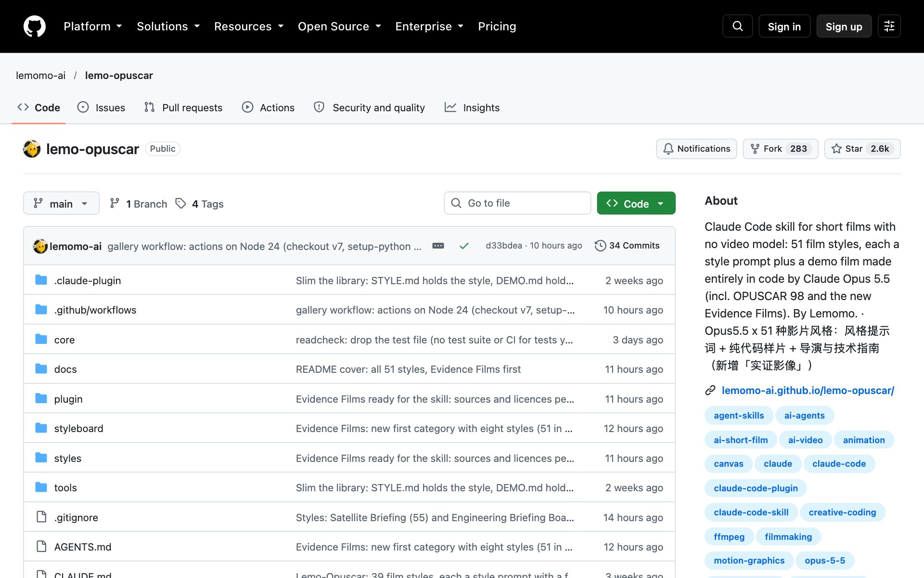The height and width of the screenshot is (578, 924).
Task: Click the Go to file field
Action: point(517,203)
